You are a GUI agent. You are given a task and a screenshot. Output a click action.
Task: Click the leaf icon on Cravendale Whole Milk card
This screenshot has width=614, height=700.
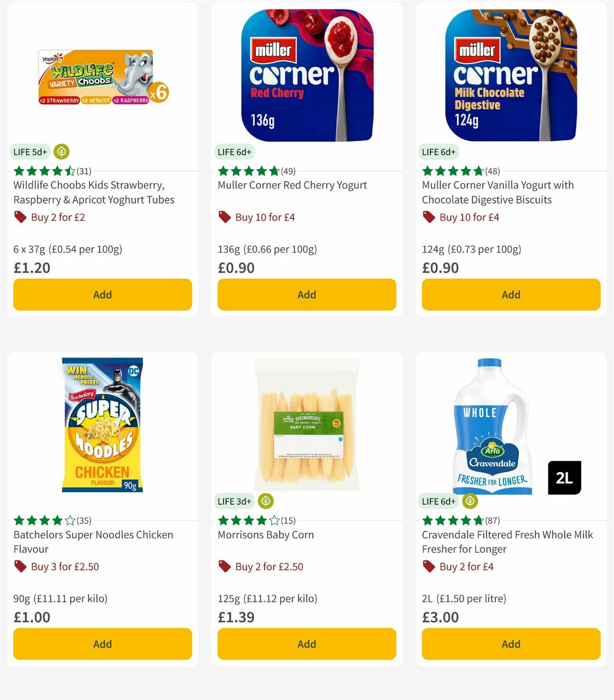click(470, 502)
